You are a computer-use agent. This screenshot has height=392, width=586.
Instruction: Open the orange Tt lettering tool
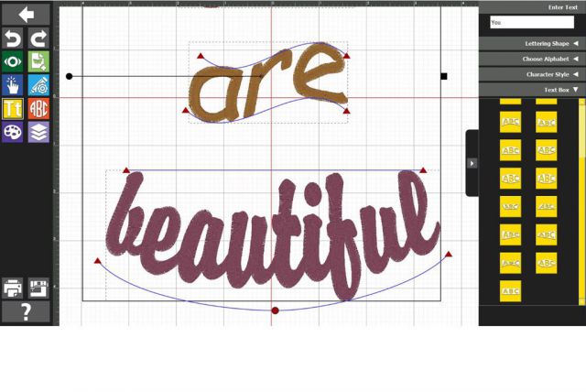point(13,109)
